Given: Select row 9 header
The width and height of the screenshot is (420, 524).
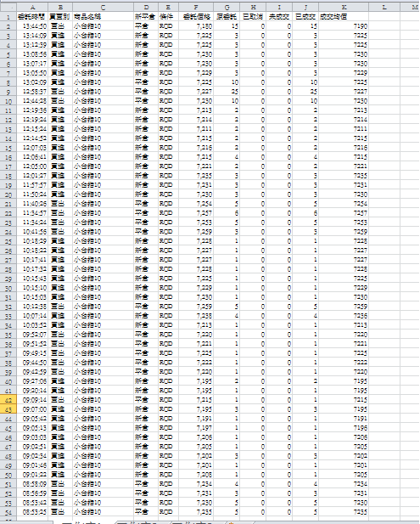Looking at the screenshot, I should [8, 92].
